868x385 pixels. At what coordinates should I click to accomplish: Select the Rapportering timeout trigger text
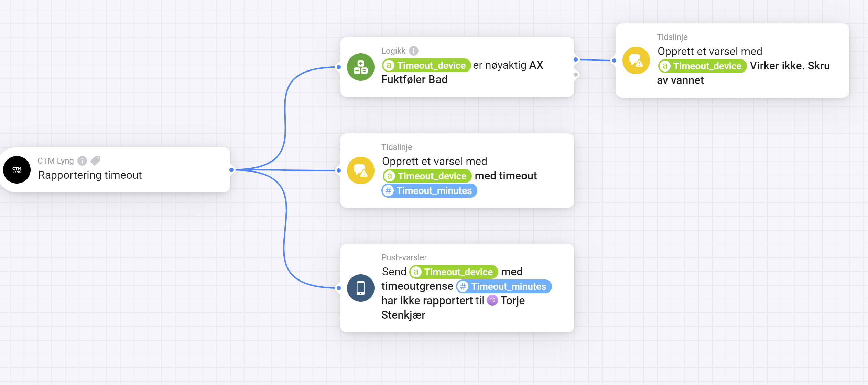[x=90, y=175]
